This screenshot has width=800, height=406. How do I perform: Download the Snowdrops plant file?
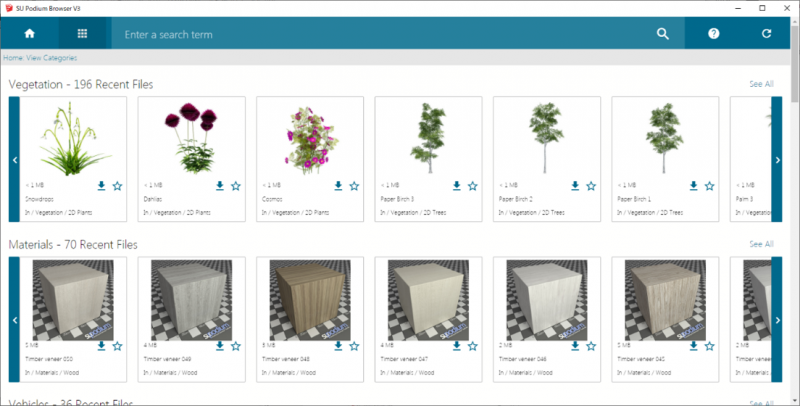(101, 186)
